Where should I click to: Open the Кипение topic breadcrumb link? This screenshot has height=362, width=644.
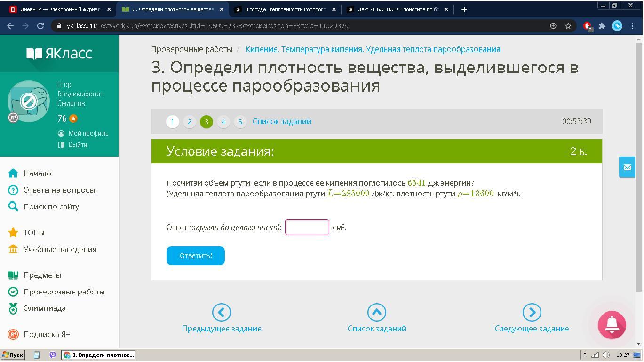(x=373, y=49)
